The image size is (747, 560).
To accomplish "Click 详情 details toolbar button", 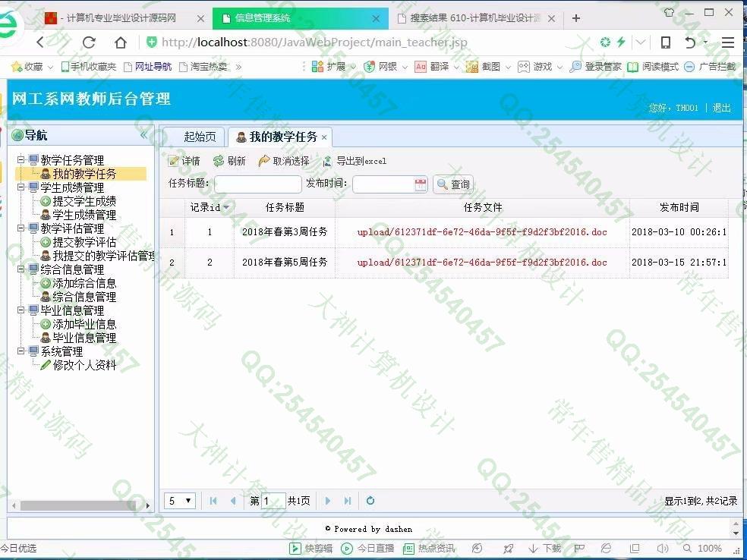I will coord(184,161).
